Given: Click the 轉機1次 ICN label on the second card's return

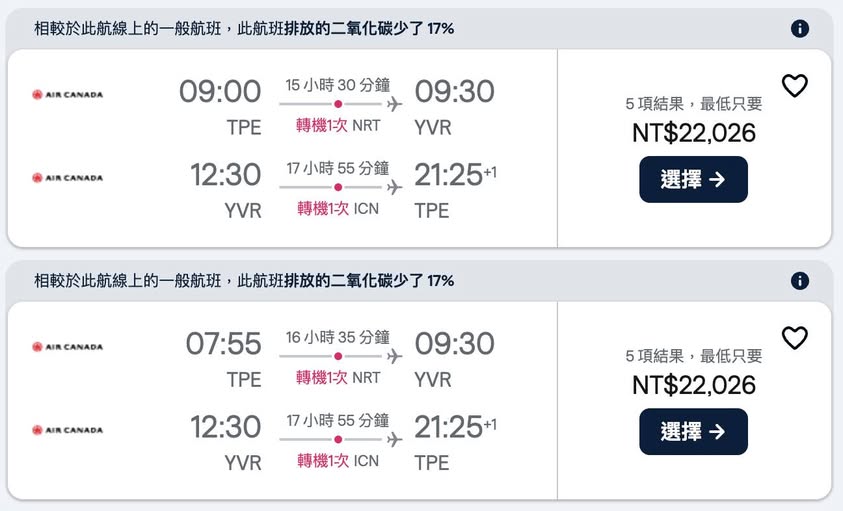Looking at the screenshot, I should [x=338, y=461].
